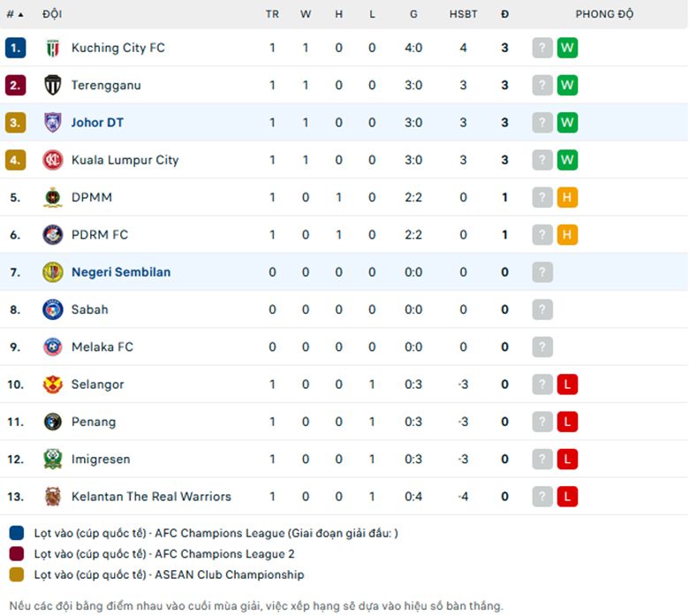
Task: Sort standings by the HSBT column header
Action: [x=463, y=14]
